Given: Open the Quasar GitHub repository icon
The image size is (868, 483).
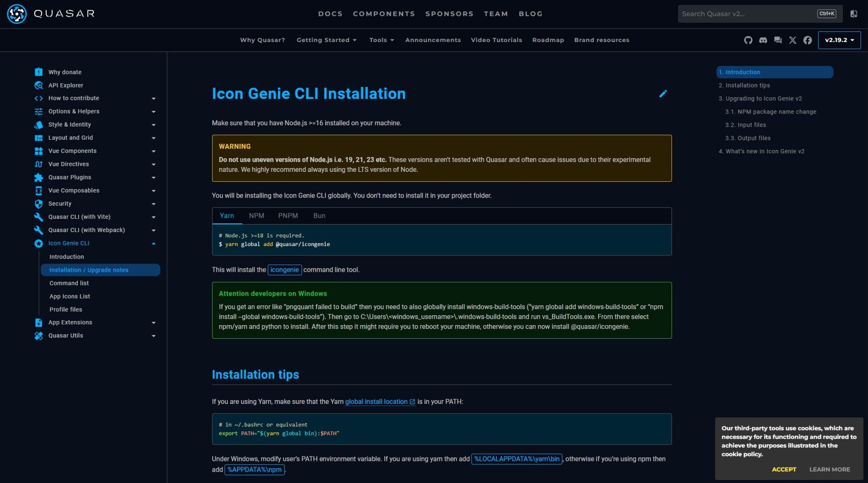Looking at the screenshot, I should click(748, 40).
